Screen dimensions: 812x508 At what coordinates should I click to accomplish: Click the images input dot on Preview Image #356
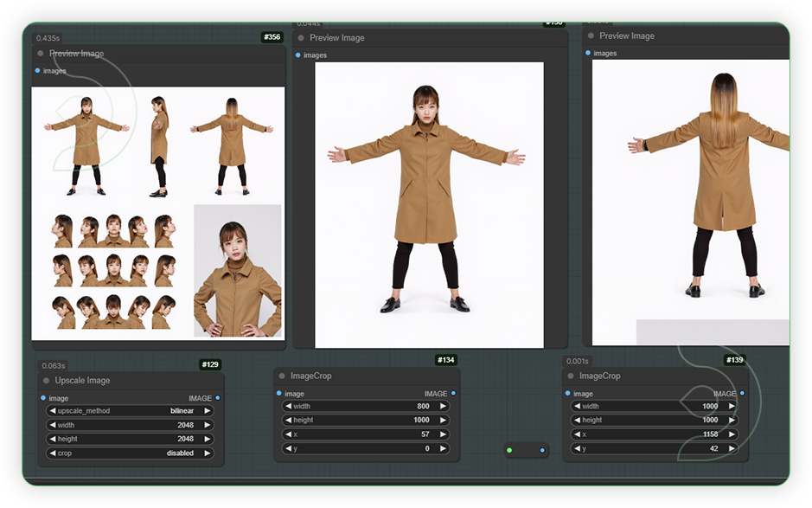39,71
